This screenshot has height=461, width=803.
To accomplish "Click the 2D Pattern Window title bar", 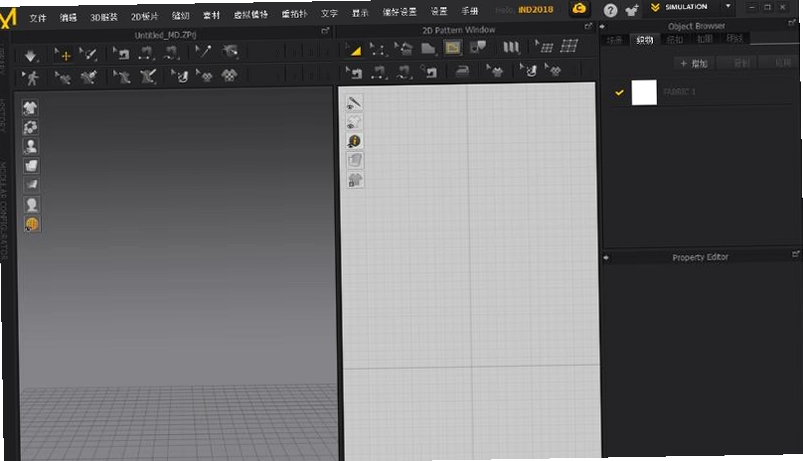I will point(459,30).
